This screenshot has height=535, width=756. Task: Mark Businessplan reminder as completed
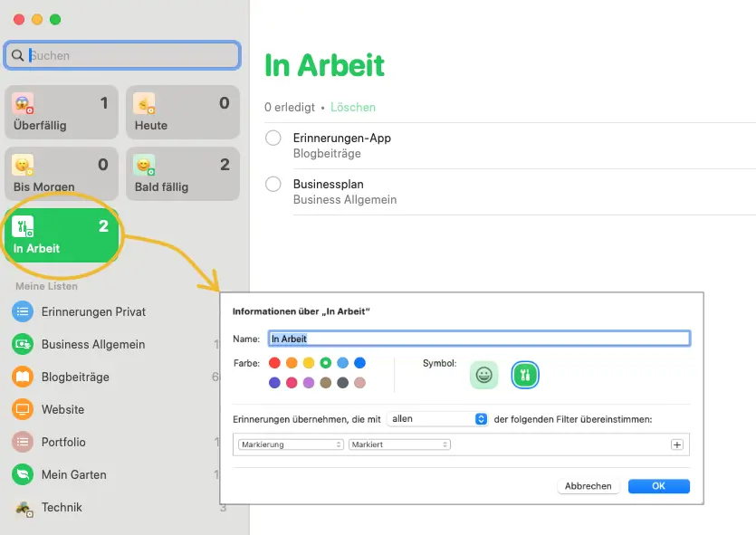coord(273,185)
